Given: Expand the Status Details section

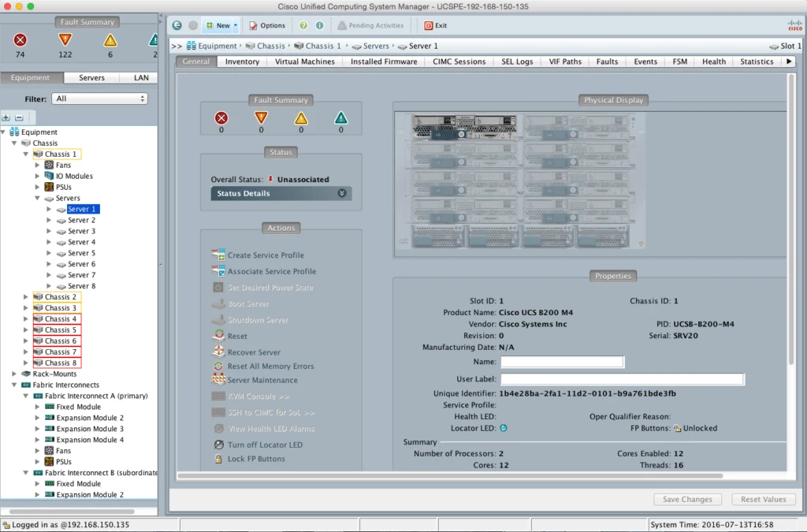Looking at the screenshot, I should click(281, 193).
